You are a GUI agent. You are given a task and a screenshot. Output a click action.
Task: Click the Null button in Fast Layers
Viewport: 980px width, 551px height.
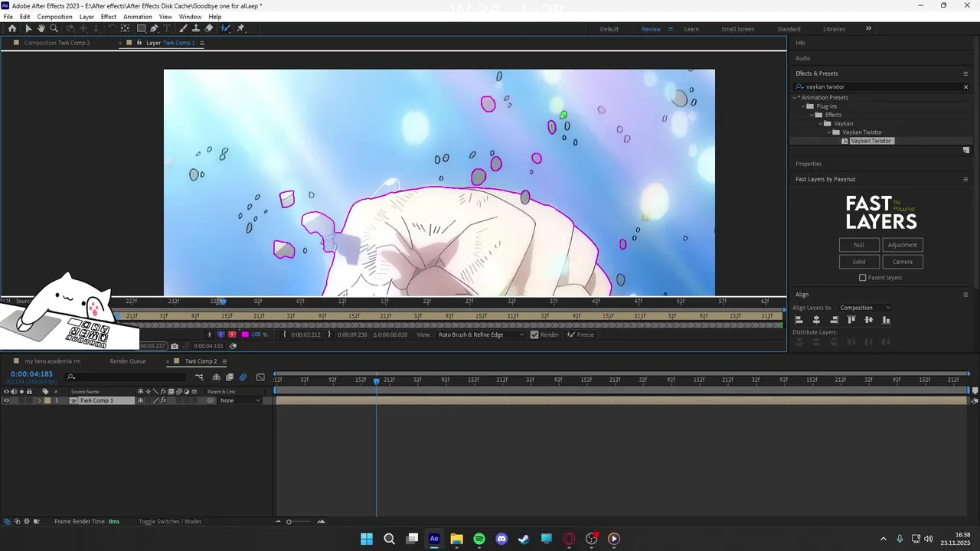(x=859, y=245)
